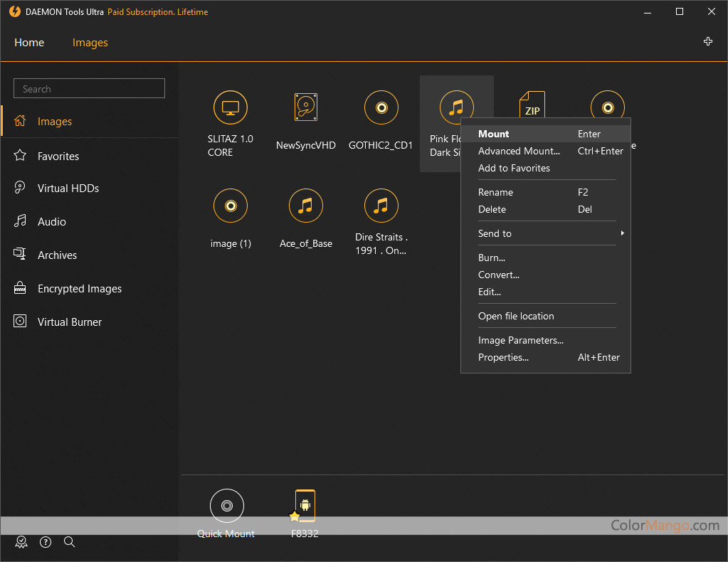This screenshot has height=562, width=728.
Task: Open the Virtual Burner sidebar label
Action: click(x=70, y=322)
